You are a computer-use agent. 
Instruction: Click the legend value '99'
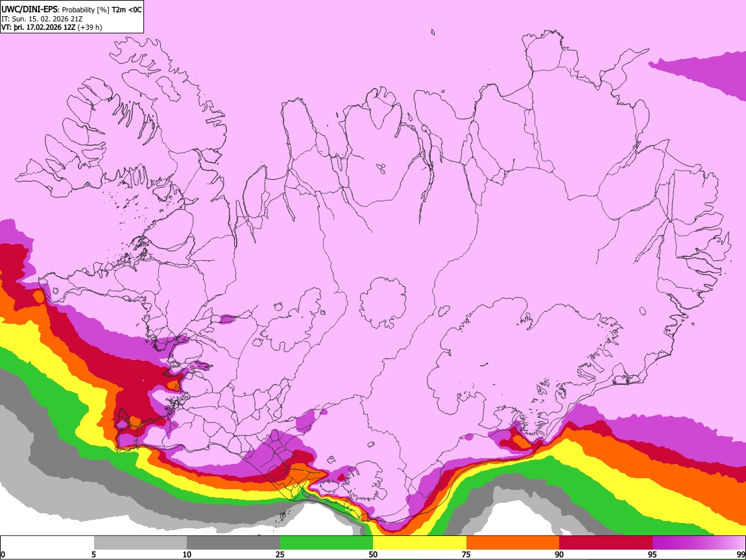(x=740, y=554)
